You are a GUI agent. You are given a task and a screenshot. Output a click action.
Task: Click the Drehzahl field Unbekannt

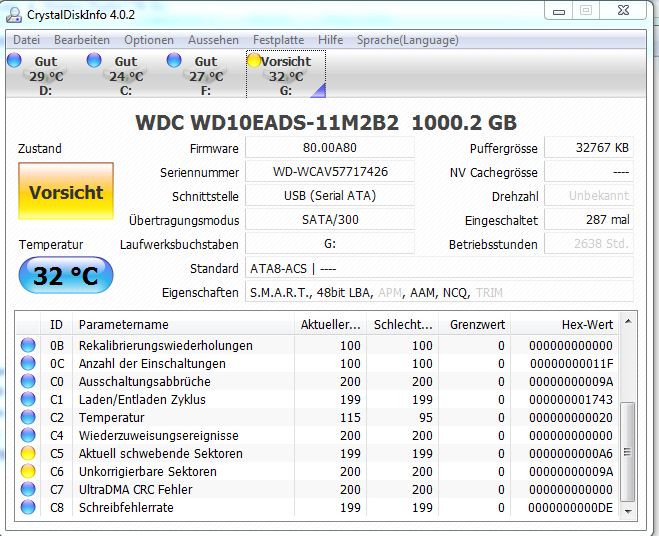pos(589,196)
